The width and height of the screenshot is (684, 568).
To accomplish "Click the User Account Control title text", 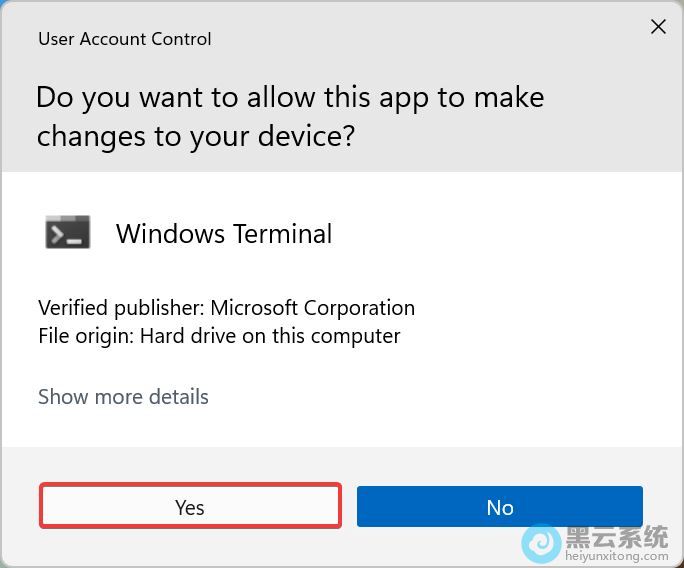I will [x=125, y=39].
